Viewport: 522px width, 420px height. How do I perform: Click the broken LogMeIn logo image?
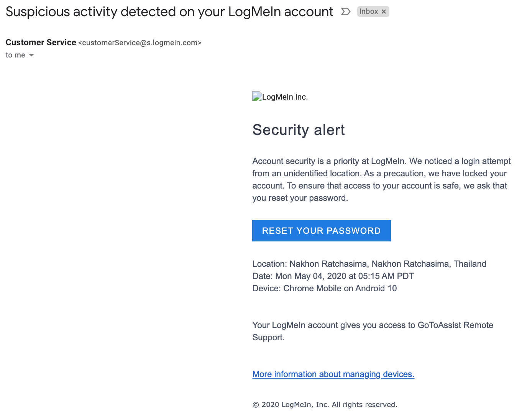pos(257,97)
